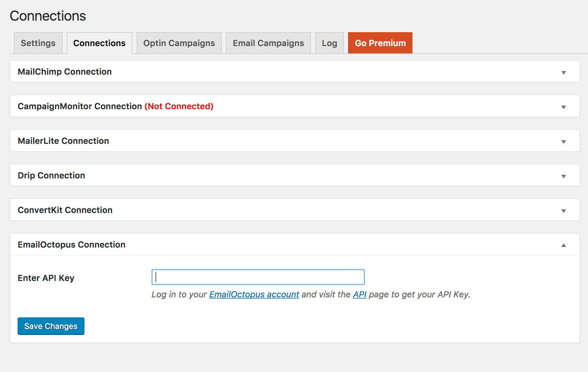Screen dimensions: 588x372
Task: Click the red Not Connected status
Action: click(179, 106)
